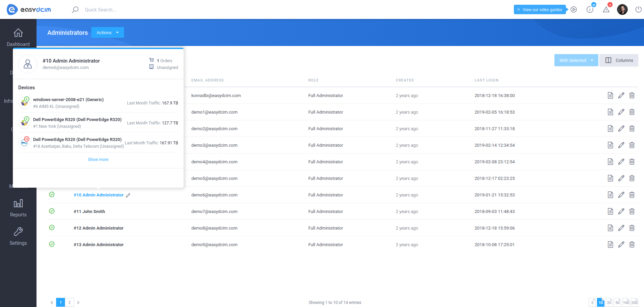
Task: Click View our video guides button
Action: click(540, 9)
